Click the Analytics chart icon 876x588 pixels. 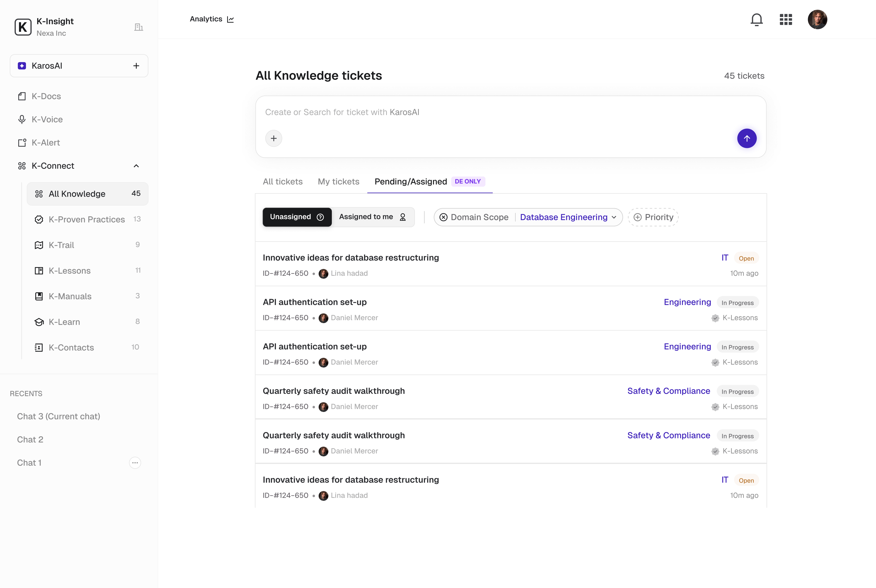[x=231, y=19]
